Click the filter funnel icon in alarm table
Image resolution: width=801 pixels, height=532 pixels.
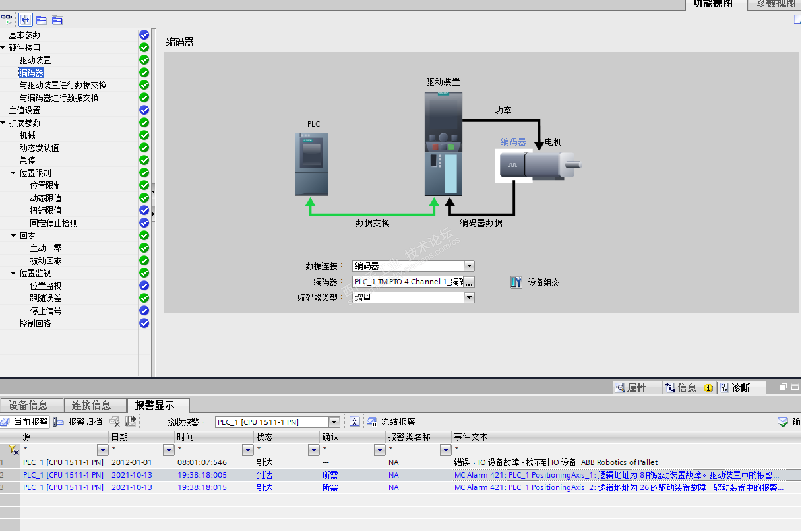pyautogui.click(x=13, y=450)
